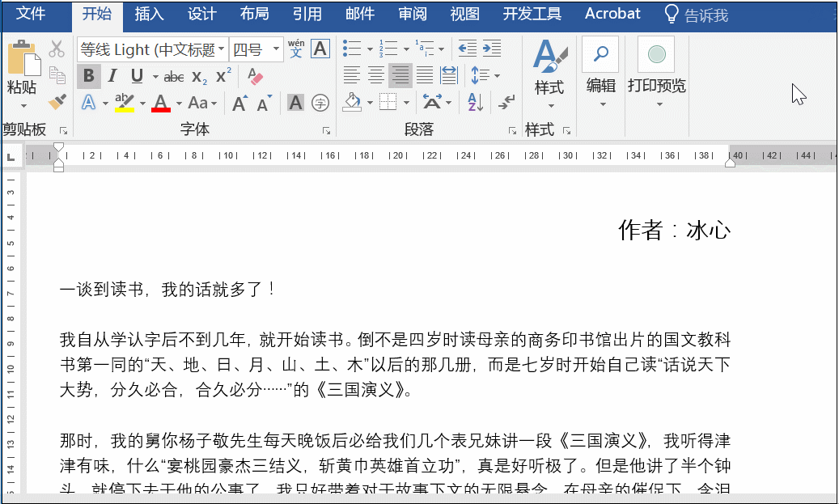Switch to Insert 插入 tab
Screen dimensions: 839x504
150,14
